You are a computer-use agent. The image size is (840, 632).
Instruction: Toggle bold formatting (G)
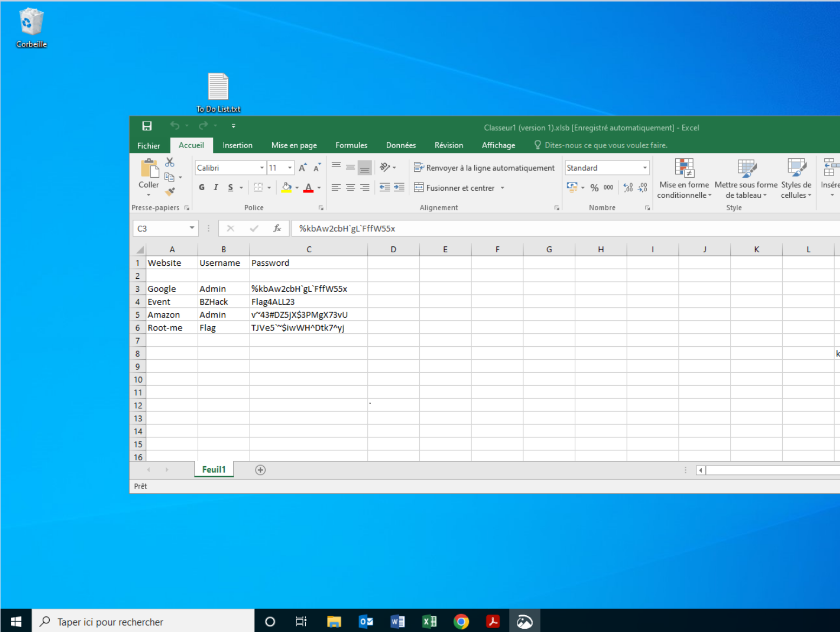201,187
